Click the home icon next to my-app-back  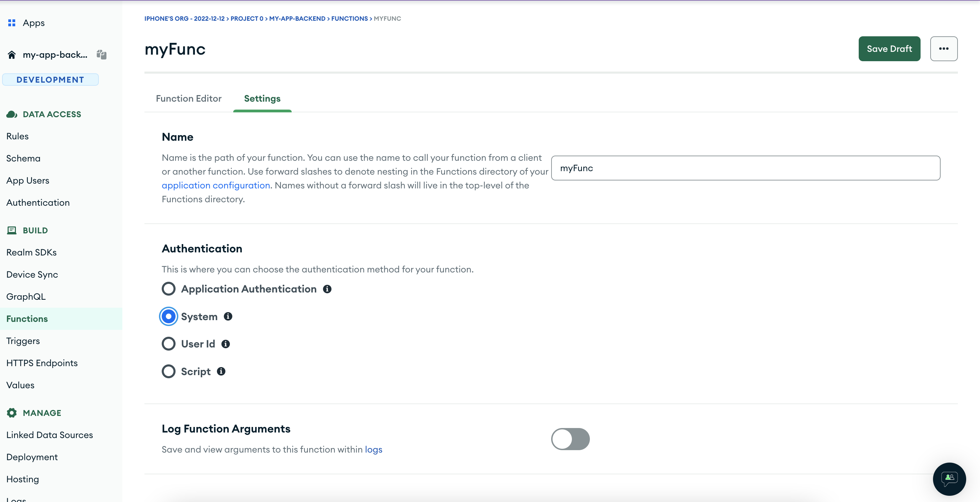click(12, 54)
